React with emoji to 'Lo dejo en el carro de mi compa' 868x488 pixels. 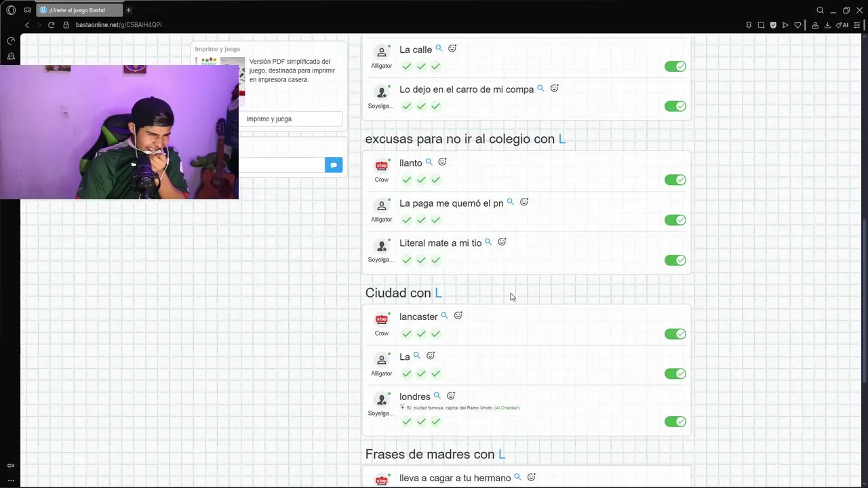point(554,88)
